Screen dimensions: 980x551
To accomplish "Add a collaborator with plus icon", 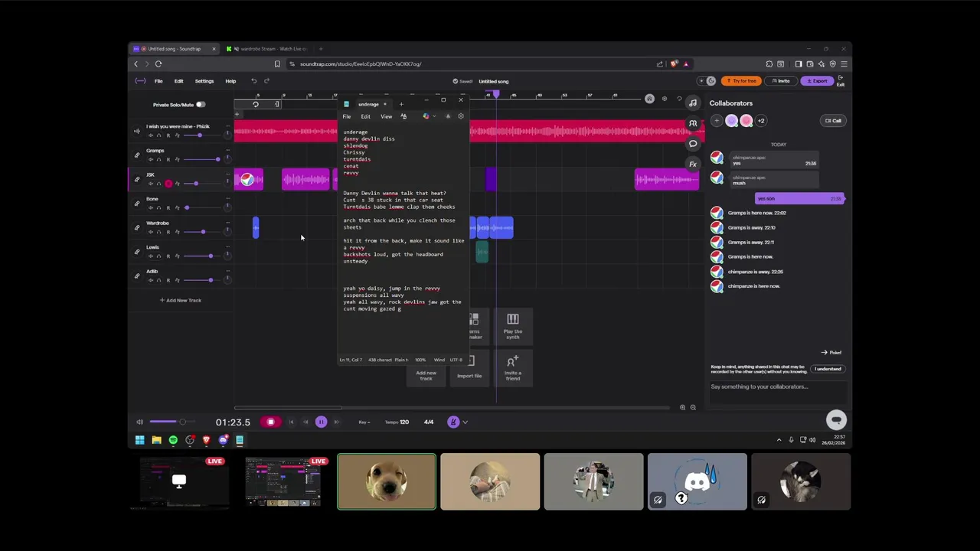I will pyautogui.click(x=717, y=120).
